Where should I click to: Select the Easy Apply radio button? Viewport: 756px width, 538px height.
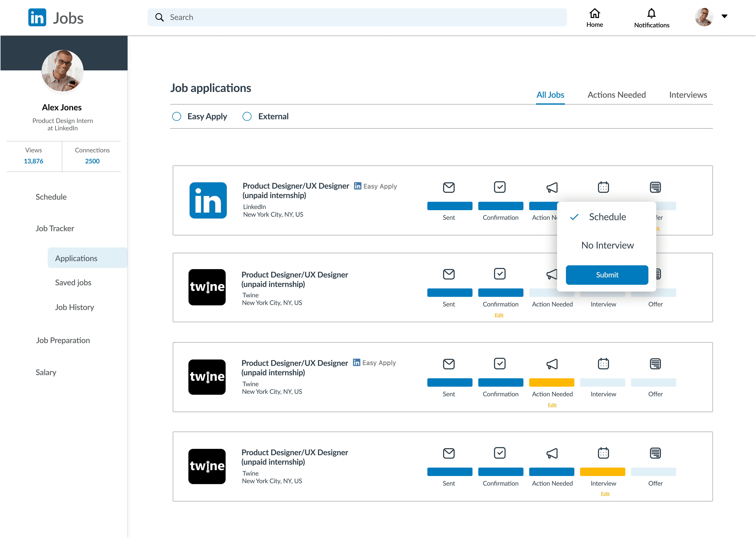[x=177, y=116]
